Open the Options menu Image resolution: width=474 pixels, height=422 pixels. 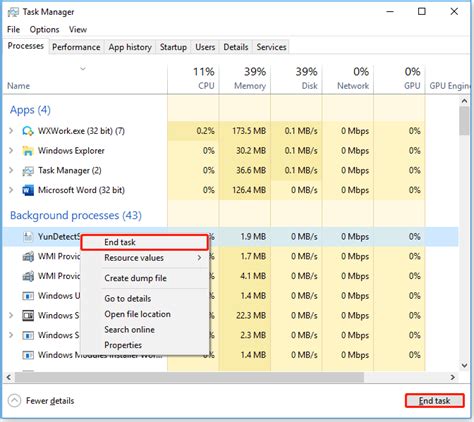(x=44, y=30)
